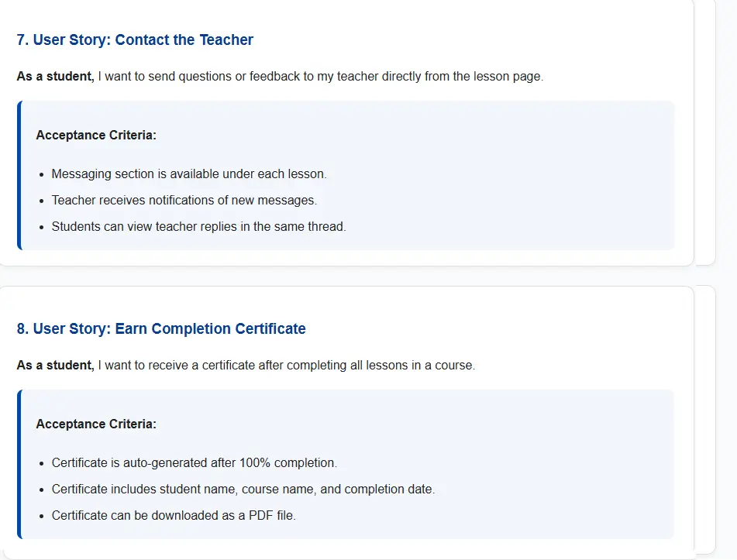Click the Acceptance Criteria label in story 8
This screenshot has width=737, height=560.
tap(96, 424)
